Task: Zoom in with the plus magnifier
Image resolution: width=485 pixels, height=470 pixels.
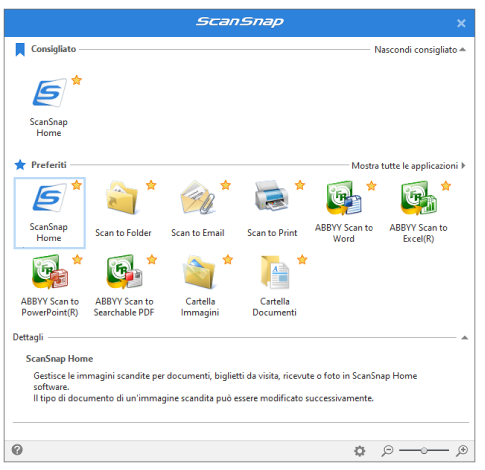Action: (x=462, y=451)
